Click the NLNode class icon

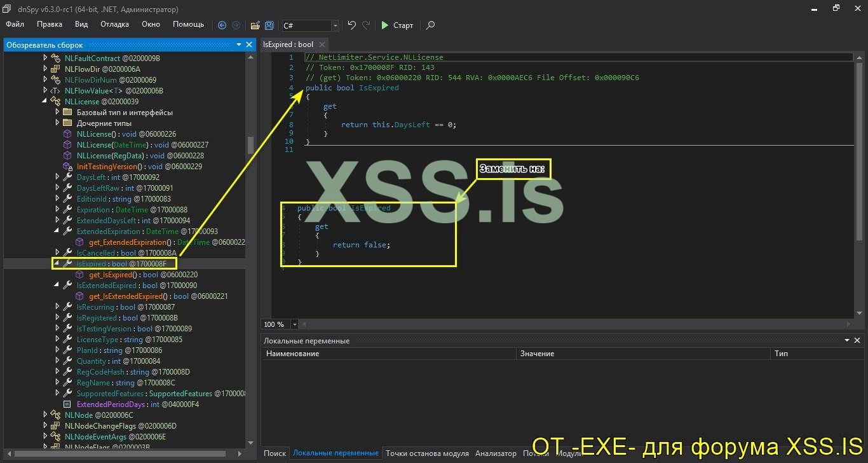(x=55, y=415)
